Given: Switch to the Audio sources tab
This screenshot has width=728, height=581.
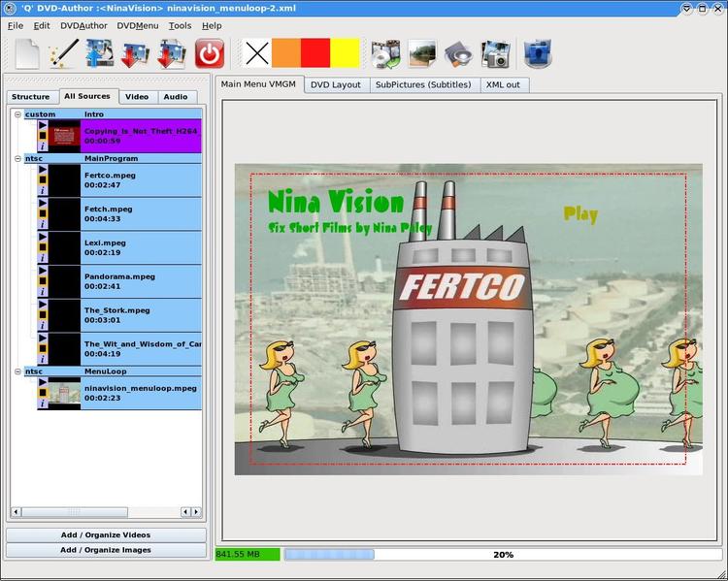Looking at the screenshot, I should pos(176,97).
